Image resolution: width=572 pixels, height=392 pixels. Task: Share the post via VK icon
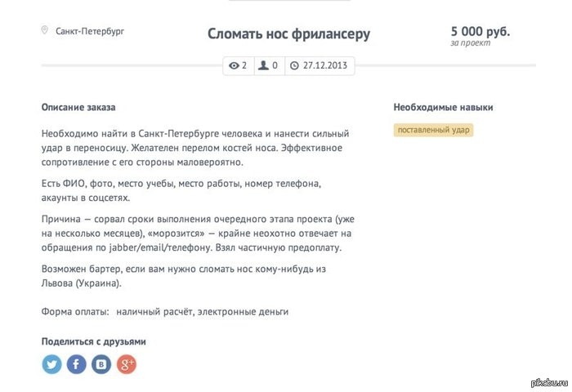click(101, 364)
